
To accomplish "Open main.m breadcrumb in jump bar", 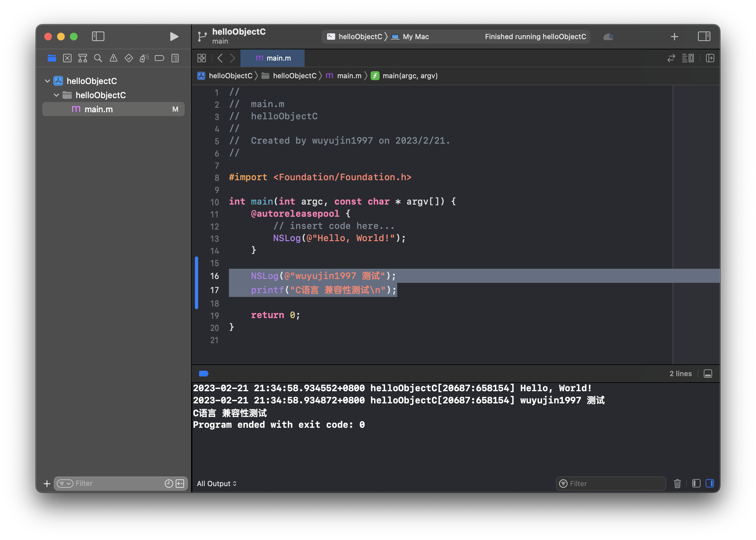I will point(344,76).
